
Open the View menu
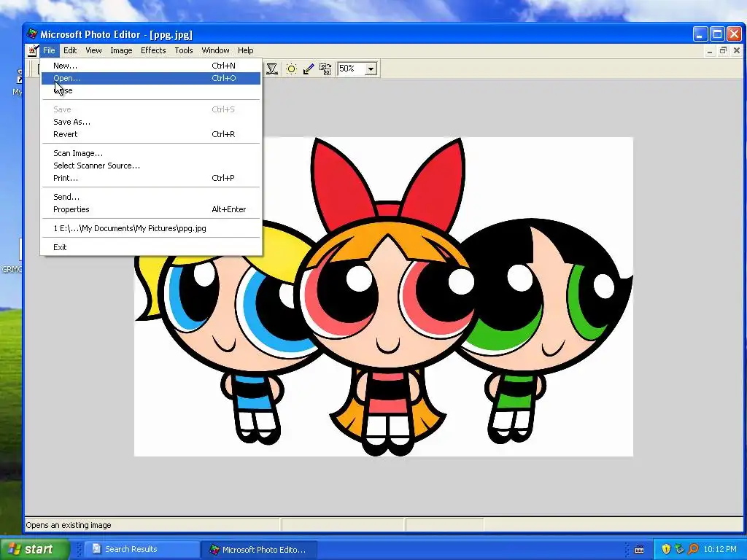[x=93, y=50]
